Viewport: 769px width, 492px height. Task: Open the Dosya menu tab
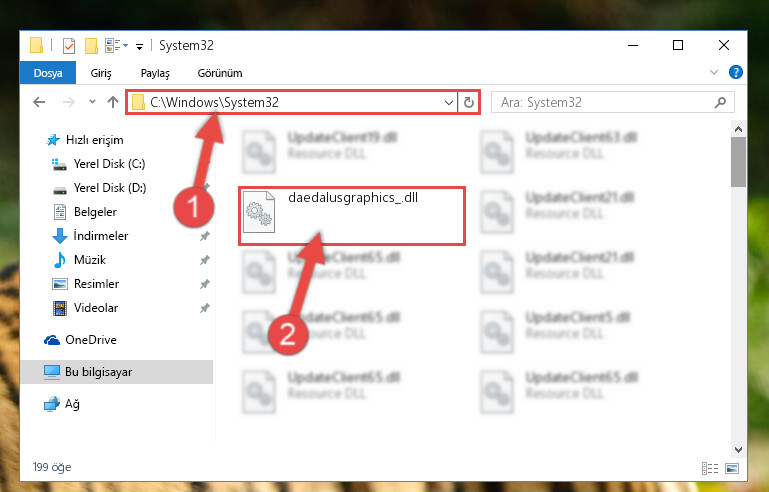click(48, 73)
